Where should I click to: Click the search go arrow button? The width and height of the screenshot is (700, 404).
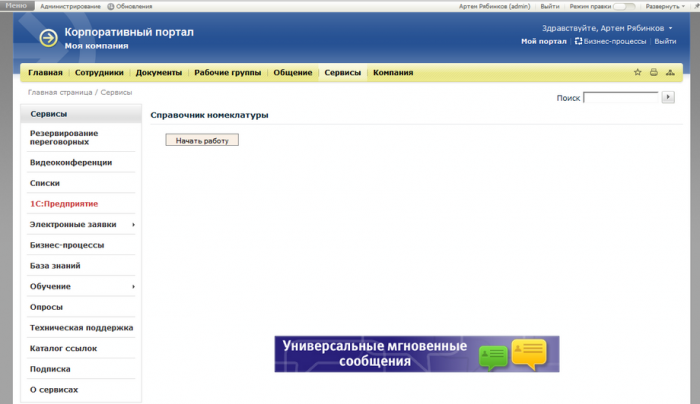pos(669,97)
